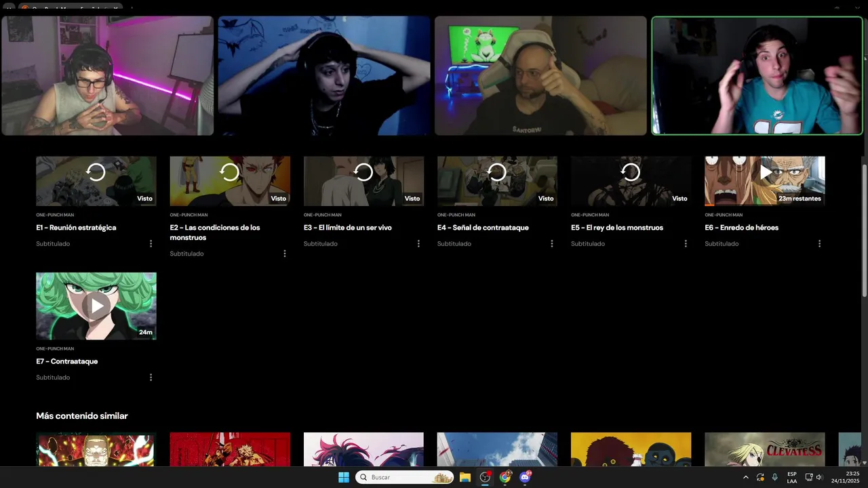Replay episode E3 El límite de un ser vivo
868x488 pixels.
click(363, 172)
